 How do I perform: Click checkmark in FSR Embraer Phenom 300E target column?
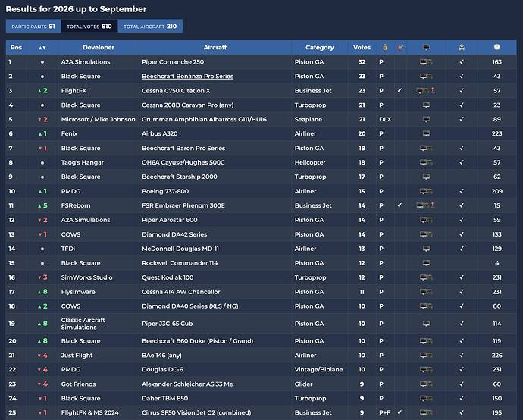tap(399, 205)
